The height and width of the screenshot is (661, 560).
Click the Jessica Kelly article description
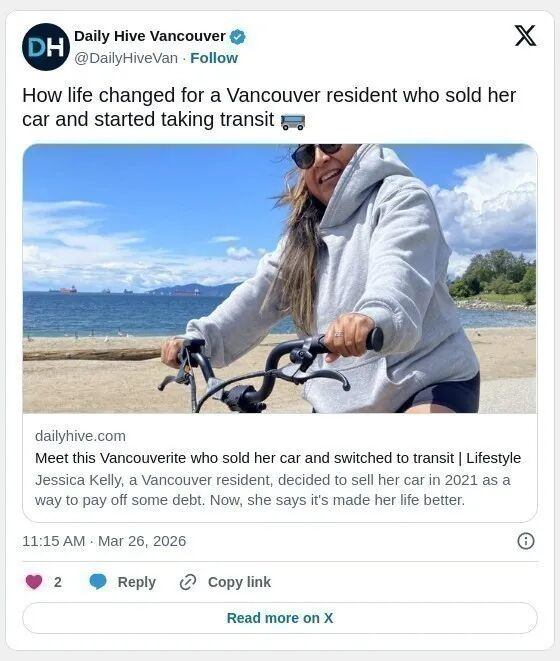click(x=272, y=490)
